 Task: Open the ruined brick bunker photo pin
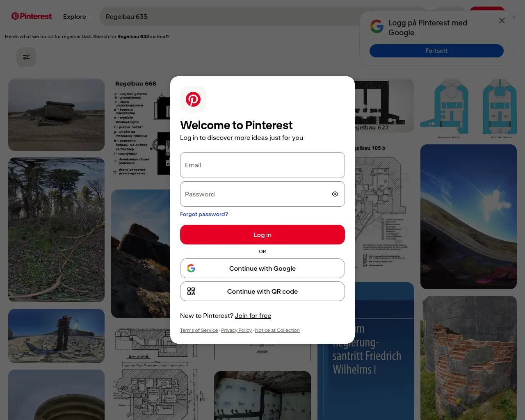pyautogui.click(x=468, y=358)
